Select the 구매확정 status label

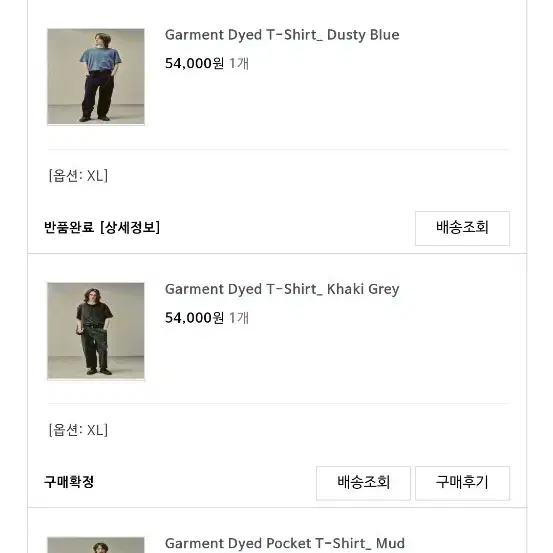(69, 482)
